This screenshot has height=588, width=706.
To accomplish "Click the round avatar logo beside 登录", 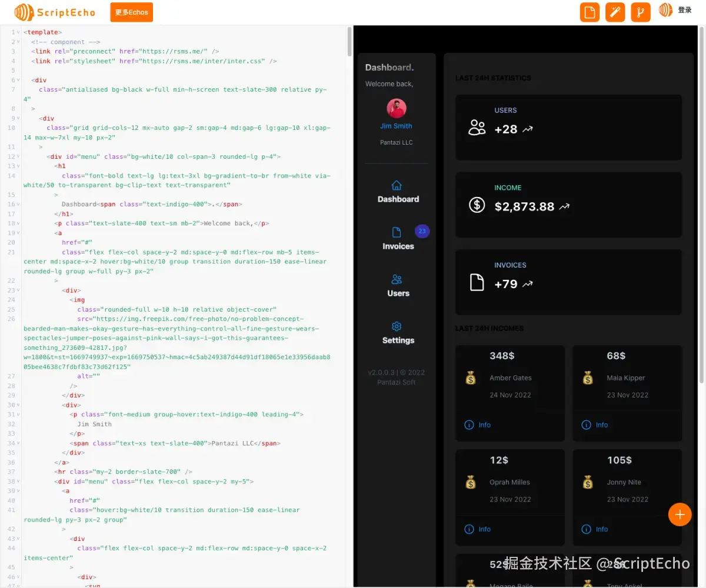I will tap(666, 10).
